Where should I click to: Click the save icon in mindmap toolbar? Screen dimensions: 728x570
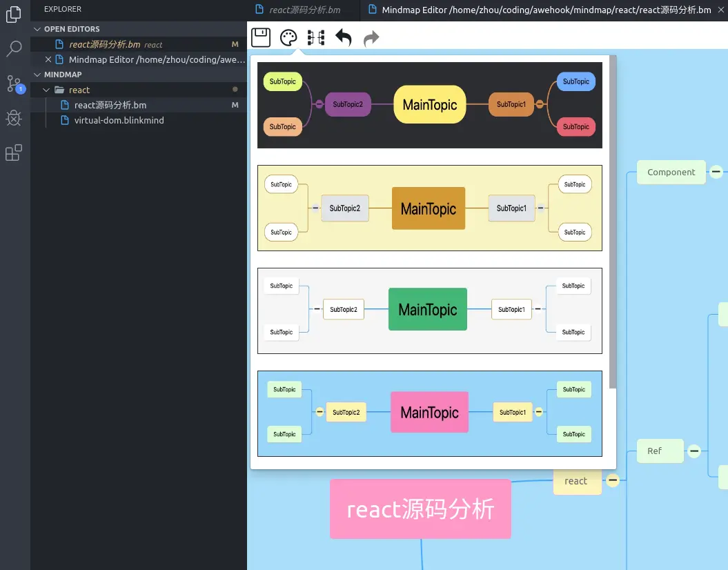[x=260, y=37]
